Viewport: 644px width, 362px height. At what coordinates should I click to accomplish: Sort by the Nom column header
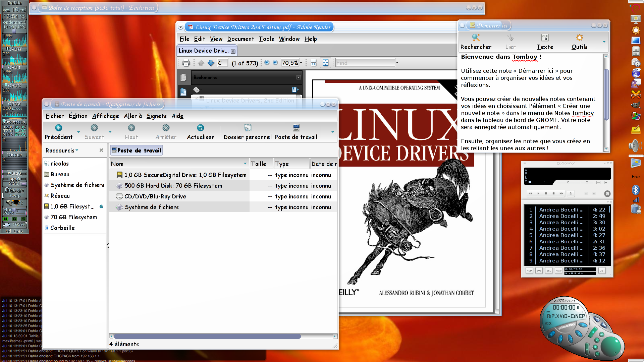point(179,164)
